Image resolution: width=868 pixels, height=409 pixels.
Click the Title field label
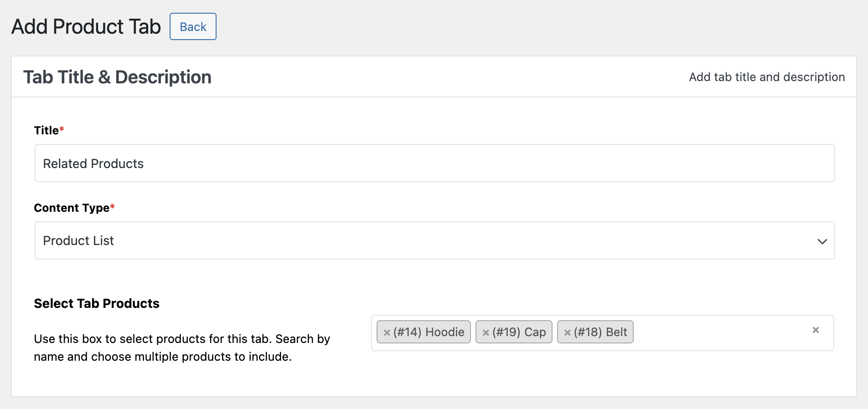pos(46,131)
